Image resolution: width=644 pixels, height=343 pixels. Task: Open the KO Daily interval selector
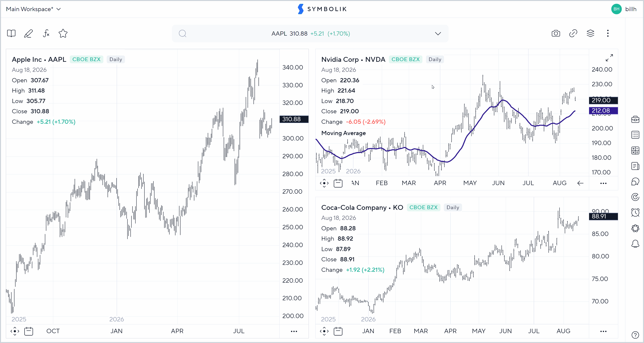[453, 208]
